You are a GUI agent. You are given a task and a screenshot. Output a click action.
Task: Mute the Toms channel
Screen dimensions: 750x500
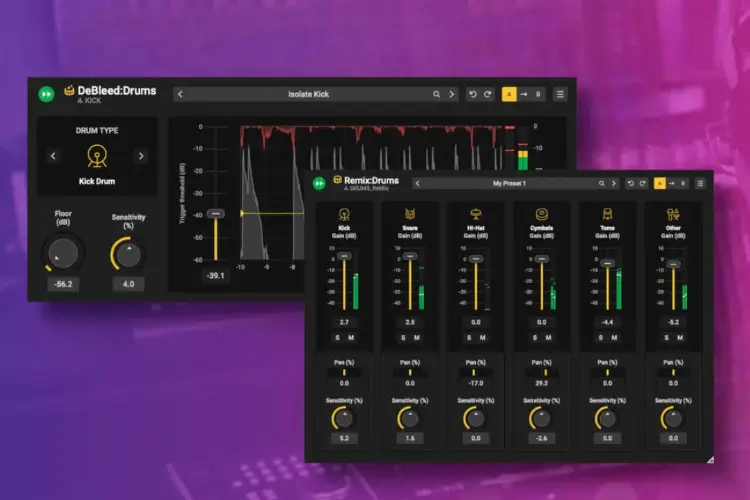click(x=614, y=338)
